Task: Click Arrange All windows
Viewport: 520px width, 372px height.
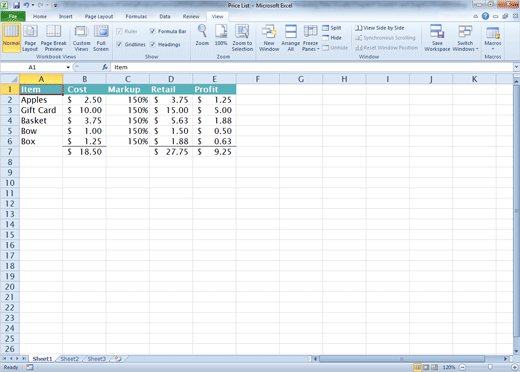Action: click(x=291, y=38)
